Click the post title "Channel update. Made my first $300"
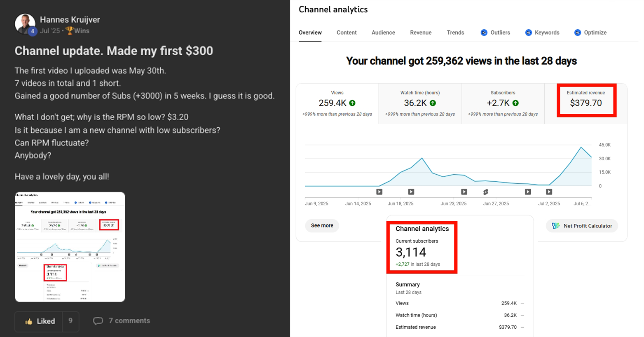644x337 pixels. click(x=114, y=51)
